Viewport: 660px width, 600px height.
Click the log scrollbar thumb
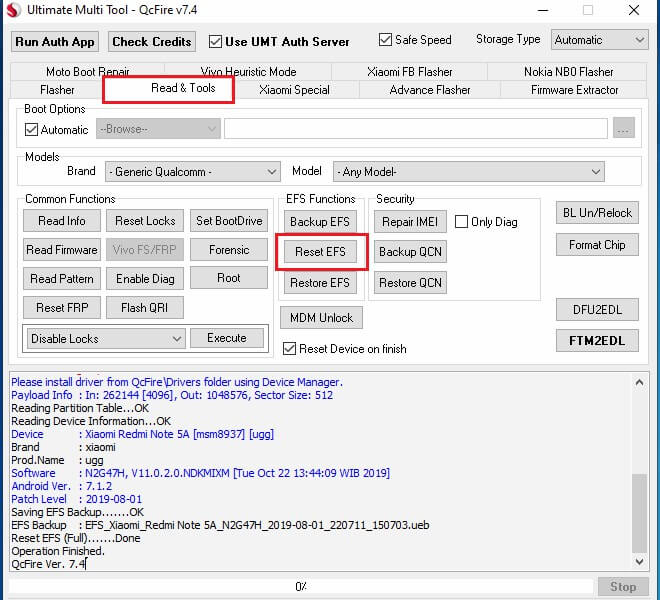pos(639,513)
